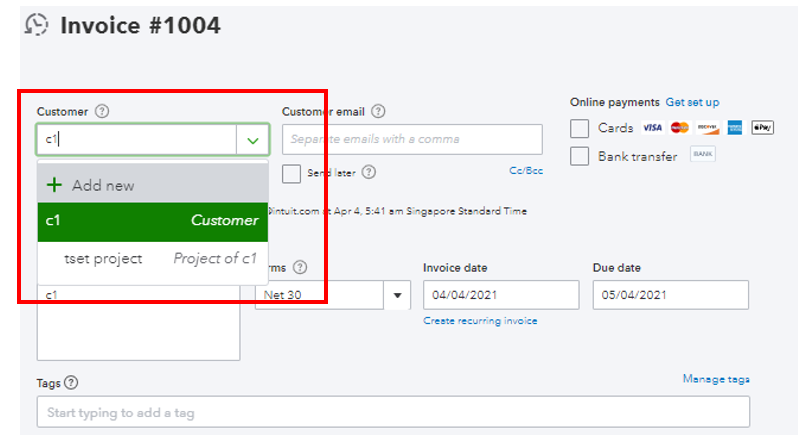
Task: Show help for Send later
Action: point(369,172)
